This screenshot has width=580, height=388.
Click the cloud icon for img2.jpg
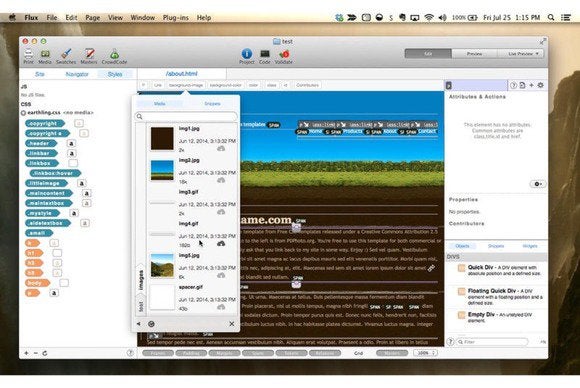pyautogui.click(x=221, y=180)
